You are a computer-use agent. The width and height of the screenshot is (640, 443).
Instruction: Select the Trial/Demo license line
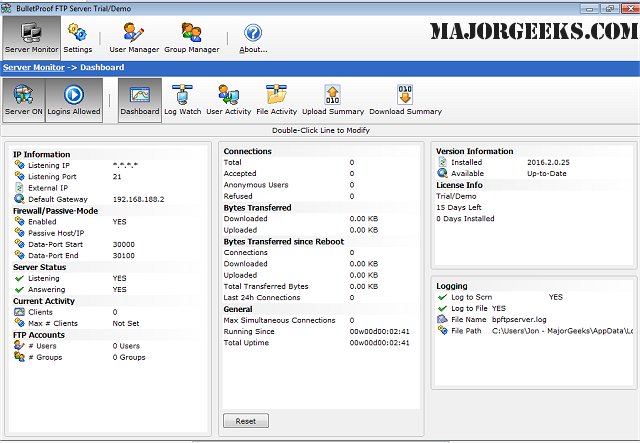(x=456, y=196)
